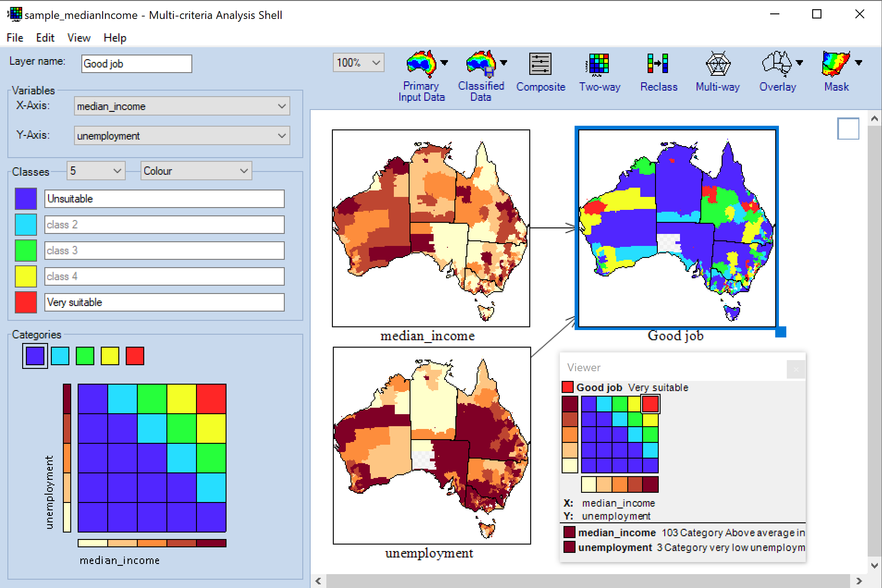Click the blue resize handle of Good job map
This screenshot has width=882, height=588.
point(781,332)
